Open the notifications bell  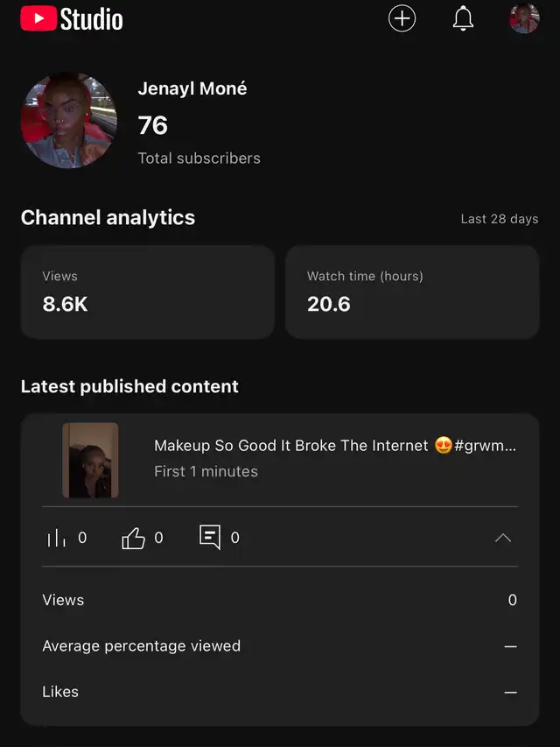click(463, 18)
